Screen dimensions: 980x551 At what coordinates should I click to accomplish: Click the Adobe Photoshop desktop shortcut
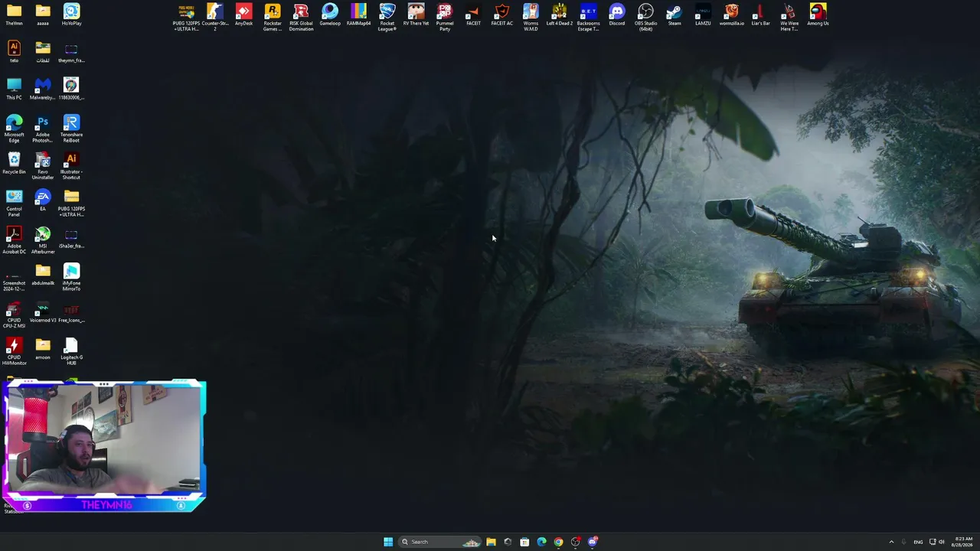(x=43, y=129)
